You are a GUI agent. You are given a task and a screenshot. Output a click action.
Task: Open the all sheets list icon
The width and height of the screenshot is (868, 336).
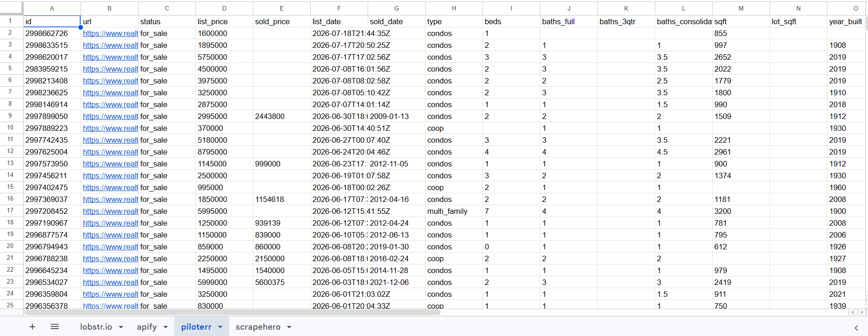click(55, 327)
